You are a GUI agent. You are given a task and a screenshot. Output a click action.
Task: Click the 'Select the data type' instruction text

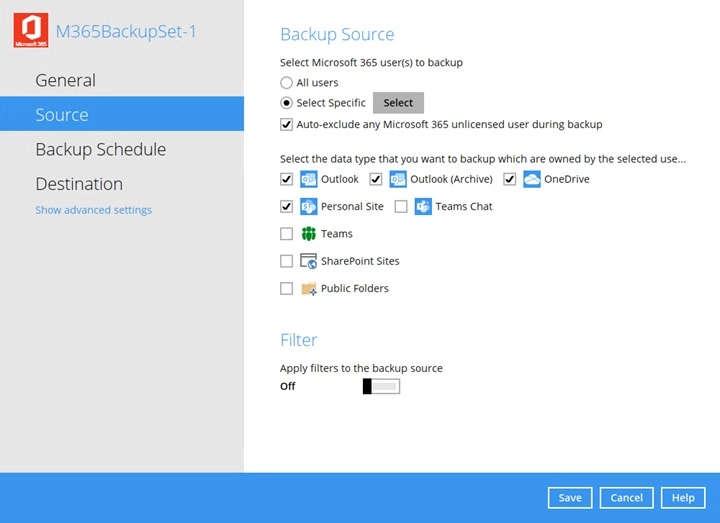coord(483,159)
